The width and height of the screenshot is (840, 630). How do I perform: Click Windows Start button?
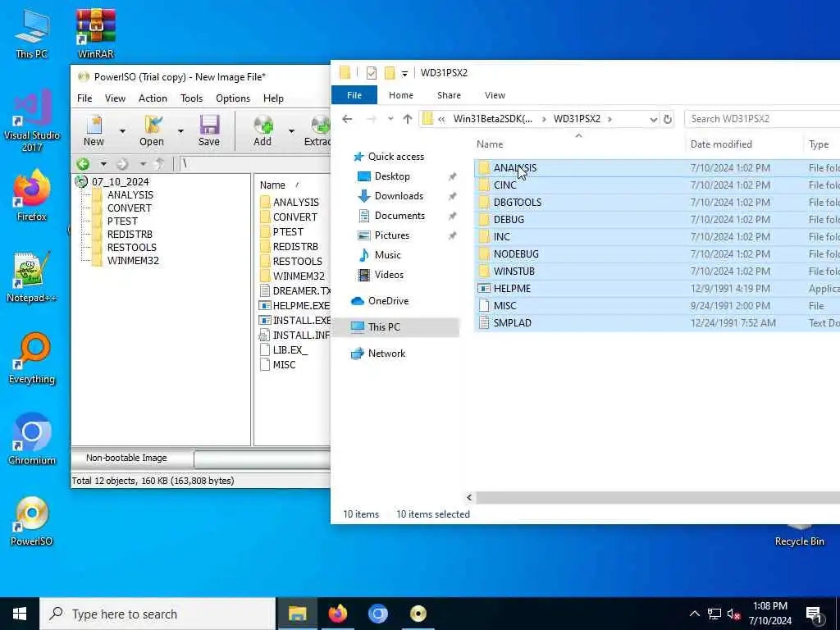[20, 614]
